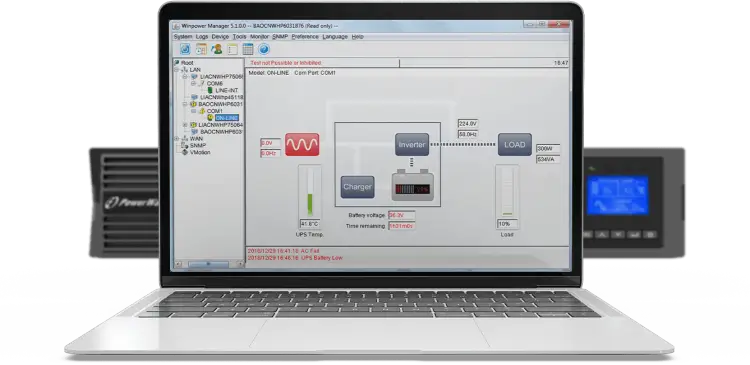Expand the WAN tree branch
Viewport: 750px width, 365px height.
[x=176, y=139]
